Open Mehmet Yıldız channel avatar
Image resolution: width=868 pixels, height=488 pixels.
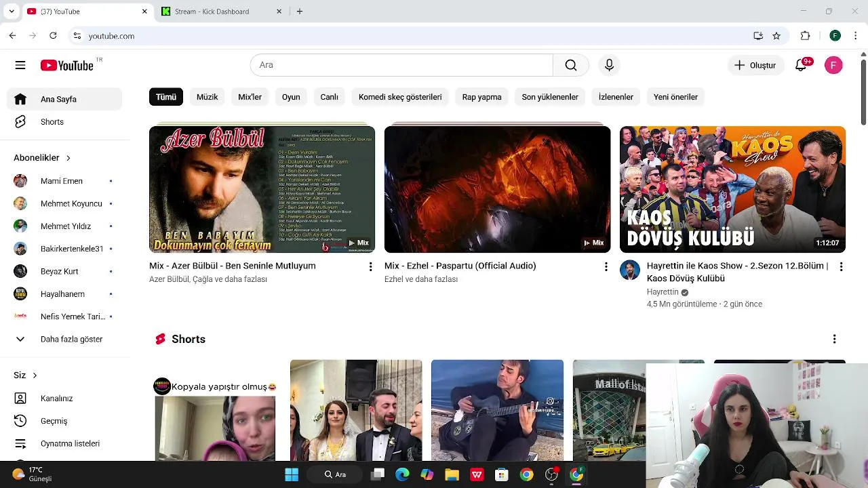20,226
